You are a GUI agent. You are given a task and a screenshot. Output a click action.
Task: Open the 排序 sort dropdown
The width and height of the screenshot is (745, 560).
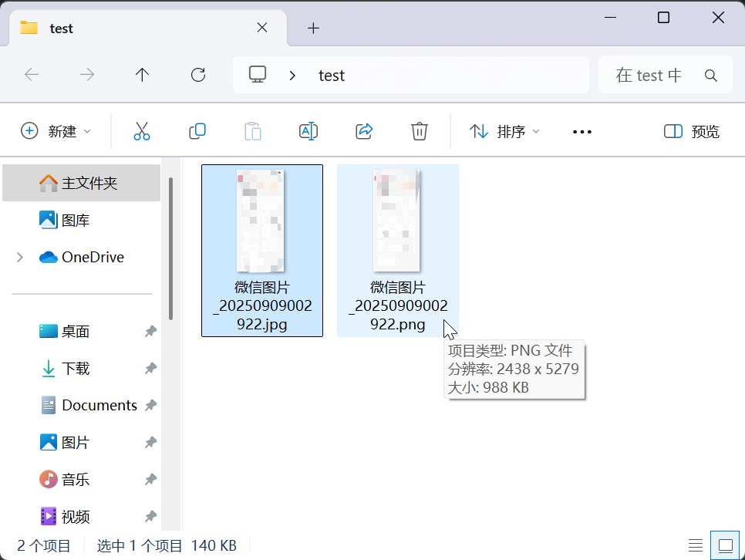[504, 131]
